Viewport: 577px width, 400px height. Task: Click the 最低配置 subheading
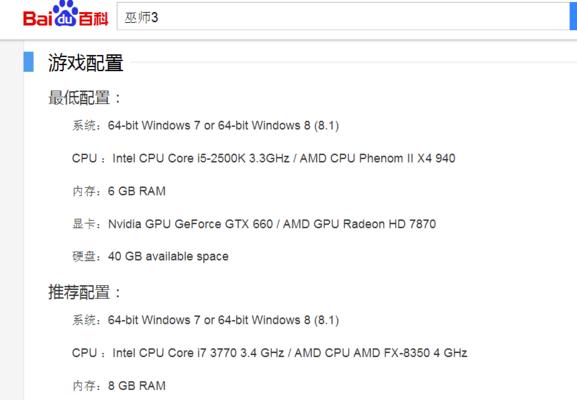(84, 98)
